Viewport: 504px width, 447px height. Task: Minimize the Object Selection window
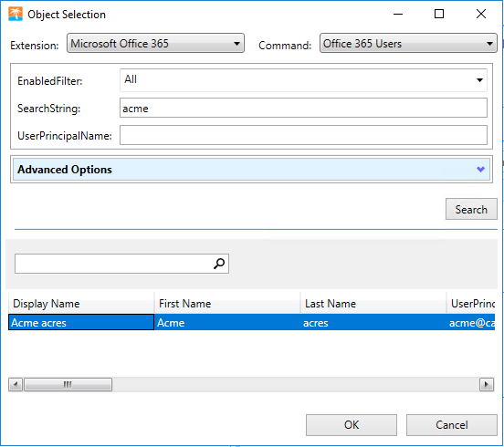tap(398, 14)
